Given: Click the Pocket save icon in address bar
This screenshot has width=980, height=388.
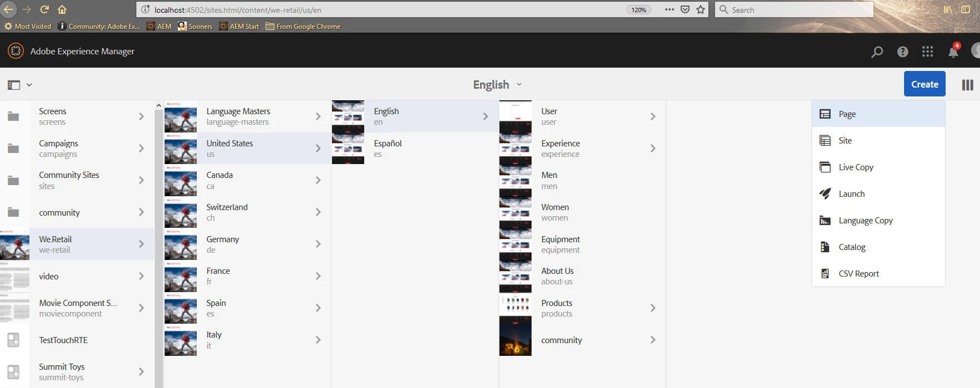Looking at the screenshot, I should coord(685,9).
